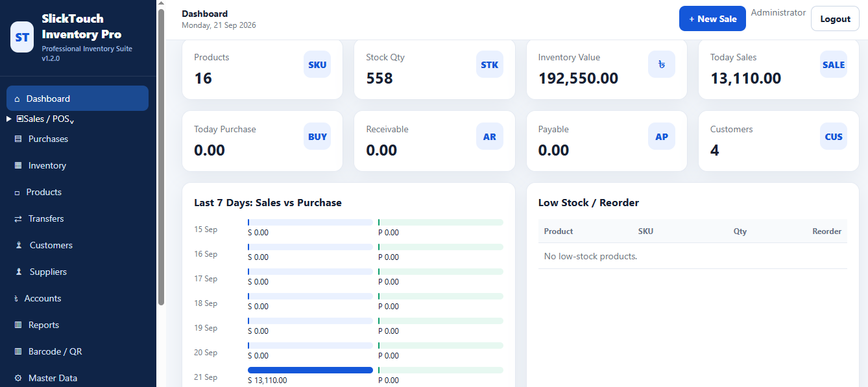The height and width of the screenshot is (387, 868).
Task: Click the Purchases icon in sidebar
Action: pos(18,139)
